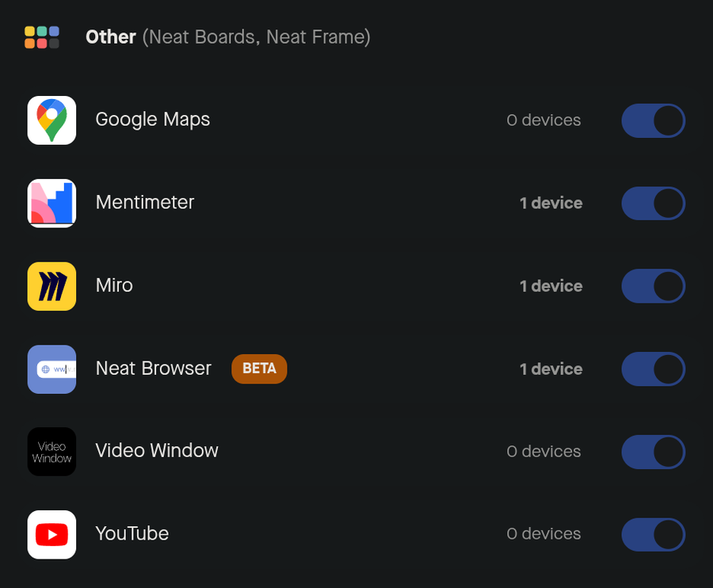The height and width of the screenshot is (588, 713).
Task: Turn off the YouTube toggle
Action: coord(653,535)
